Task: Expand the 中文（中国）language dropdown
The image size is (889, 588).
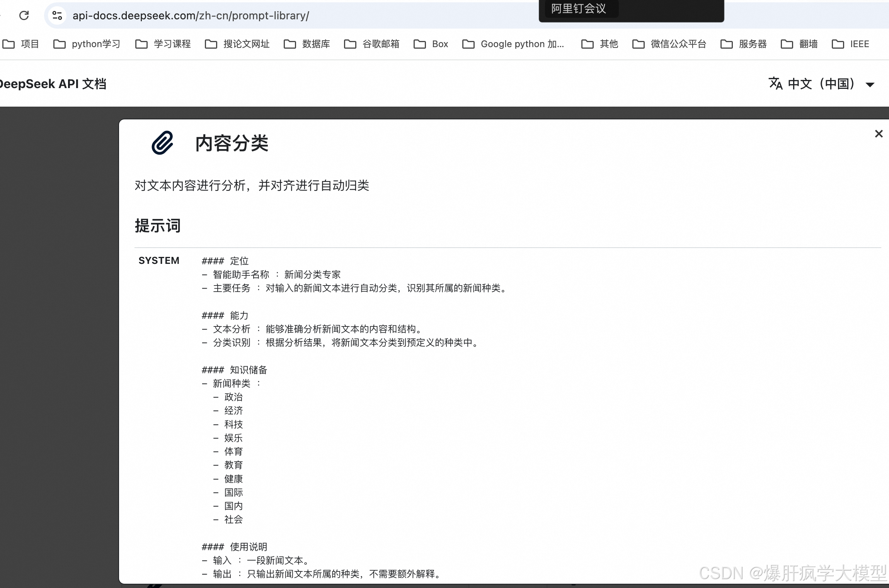Action: (x=821, y=84)
